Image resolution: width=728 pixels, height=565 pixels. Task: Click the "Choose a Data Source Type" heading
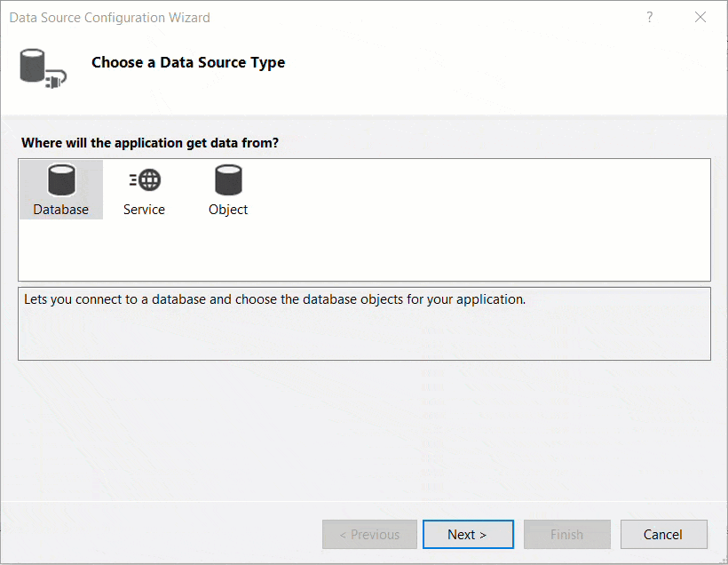pyautogui.click(x=188, y=62)
